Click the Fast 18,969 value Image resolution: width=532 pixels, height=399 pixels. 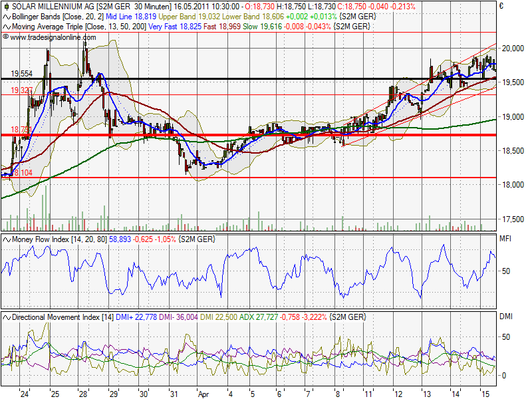[222, 27]
